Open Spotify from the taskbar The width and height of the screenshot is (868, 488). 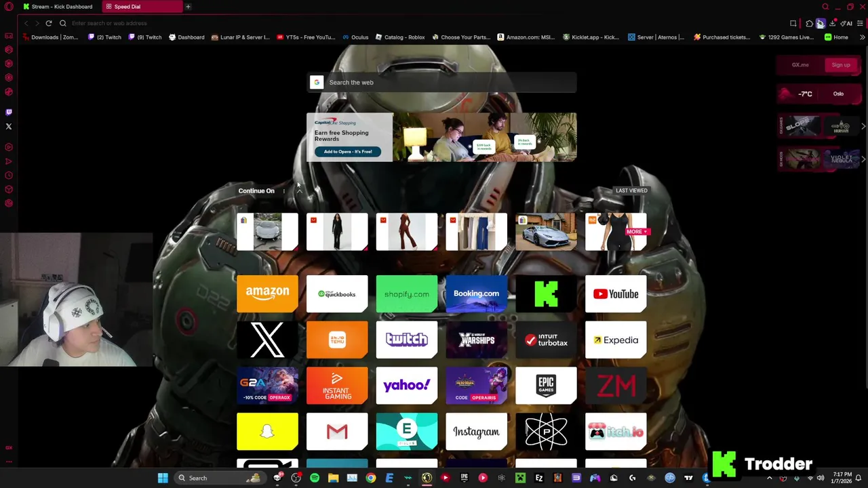(x=315, y=478)
